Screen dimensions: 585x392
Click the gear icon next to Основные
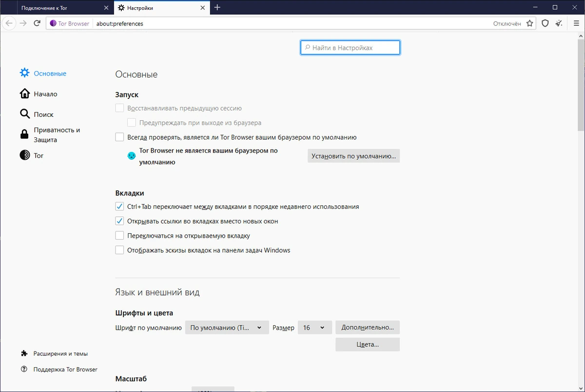24,73
